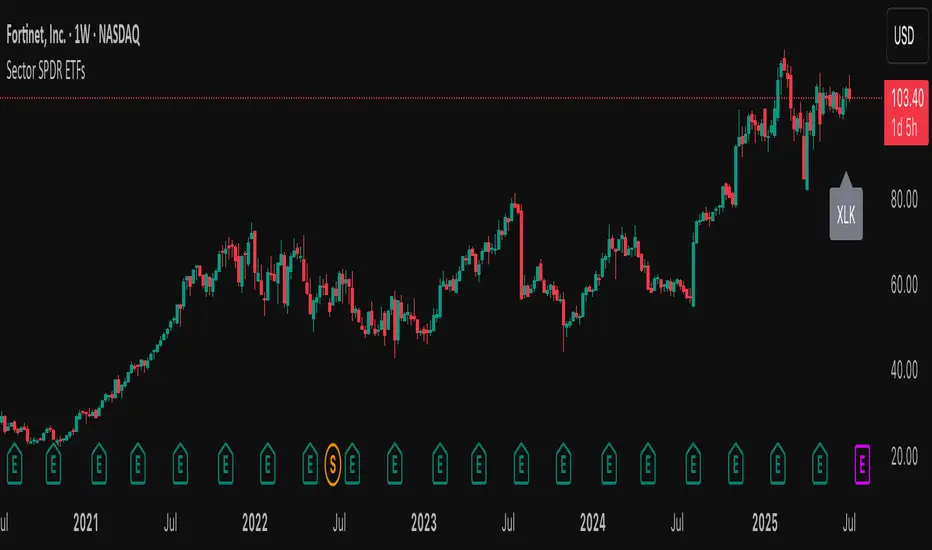Click the 2021 time axis label
The image size is (932, 550).
click(86, 523)
